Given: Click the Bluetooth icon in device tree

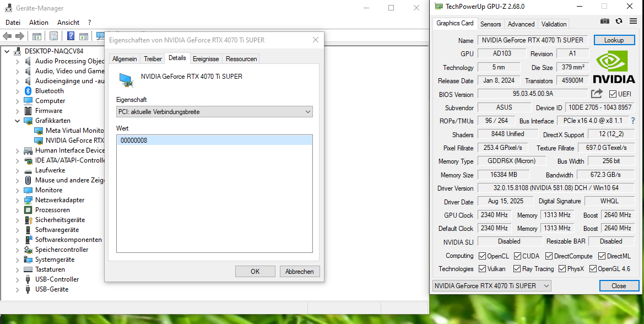Looking at the screenshot, I should click(x=28, y=91).
